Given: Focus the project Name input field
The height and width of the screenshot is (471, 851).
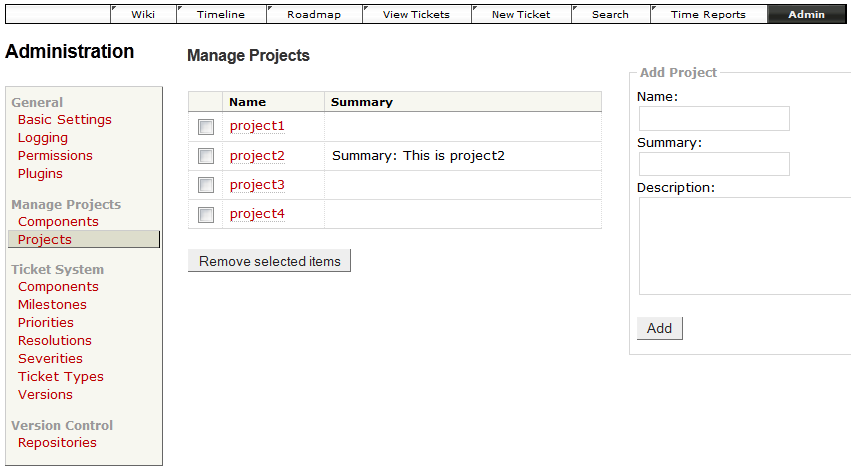Looking at the screenshot, I should (714, 119).
